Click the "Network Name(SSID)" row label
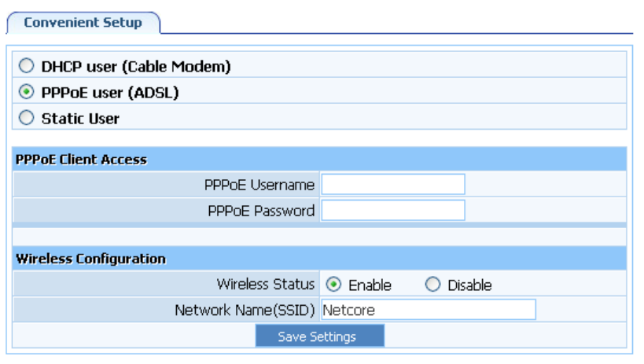Image resolution: width=644 pixels, height=364 pixels. point(245,310)
